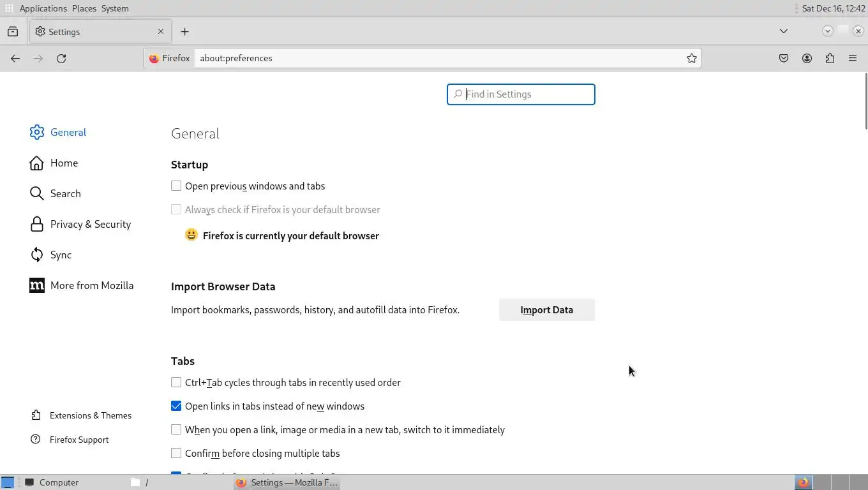Open the System menu

point(115,8)
